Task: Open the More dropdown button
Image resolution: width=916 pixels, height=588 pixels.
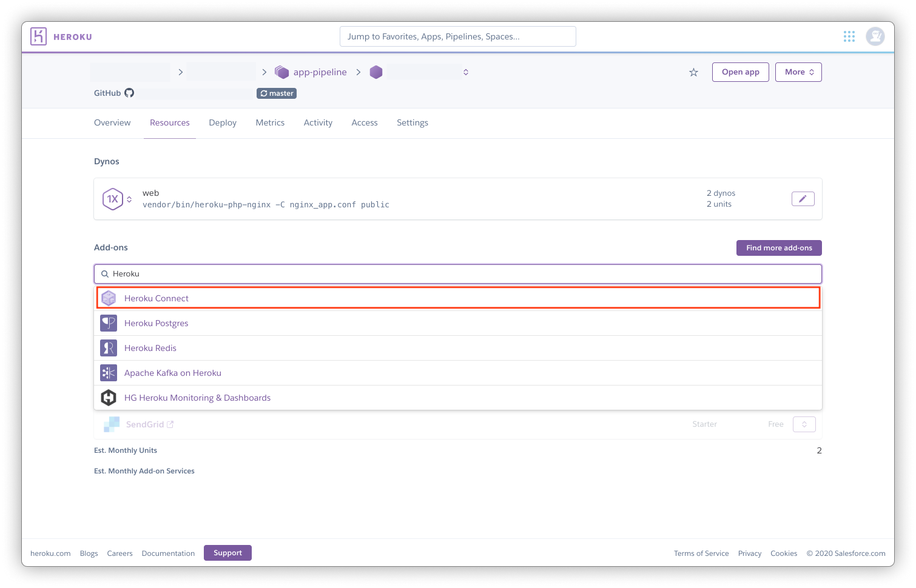Action: pyautogui.click(x=798, y=72)
